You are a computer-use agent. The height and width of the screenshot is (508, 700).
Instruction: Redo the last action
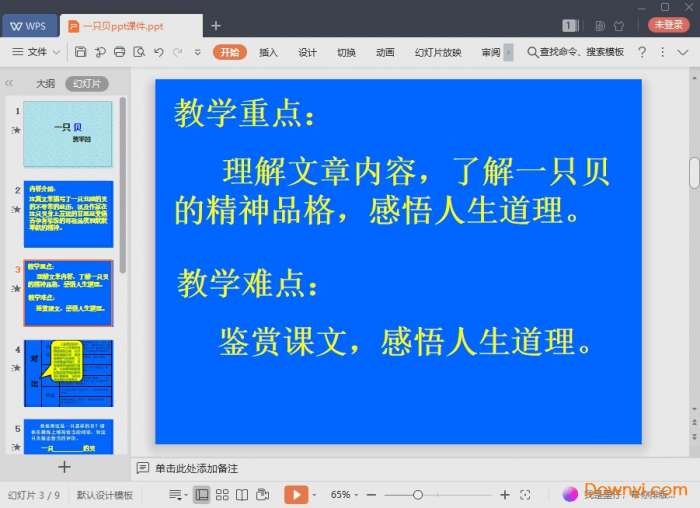[178, 52]
